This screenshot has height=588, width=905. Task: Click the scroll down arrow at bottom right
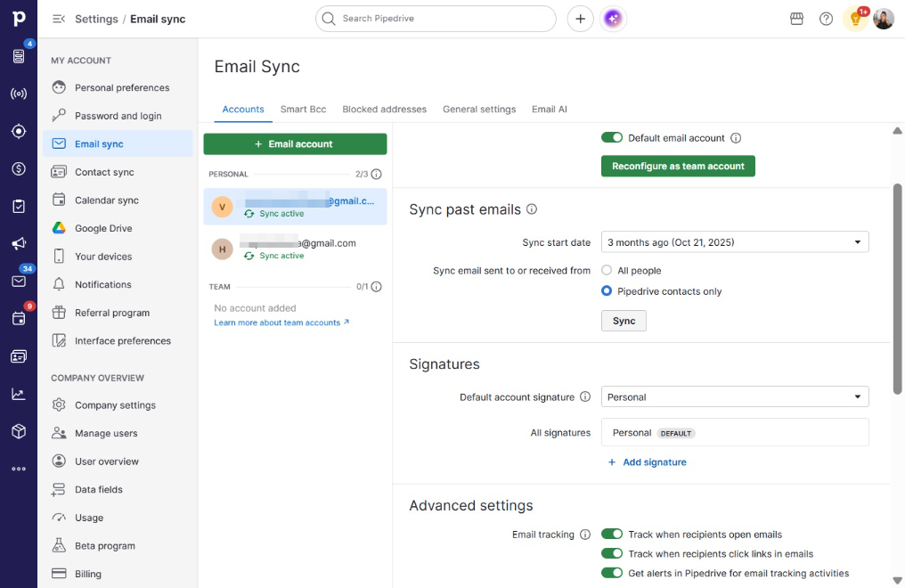(x=897, y=581)
